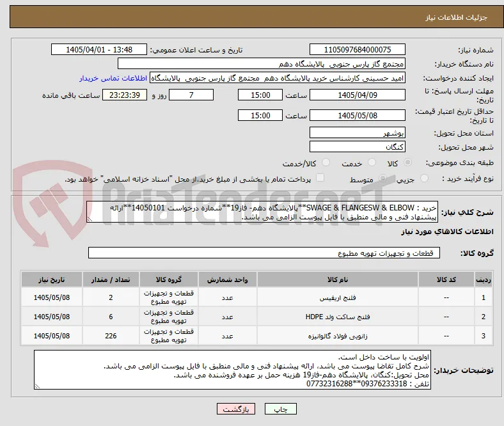Click the announcement date field 1405/04/01 - 13:48
Screen dimensions: 504x426
coord(99,49)
